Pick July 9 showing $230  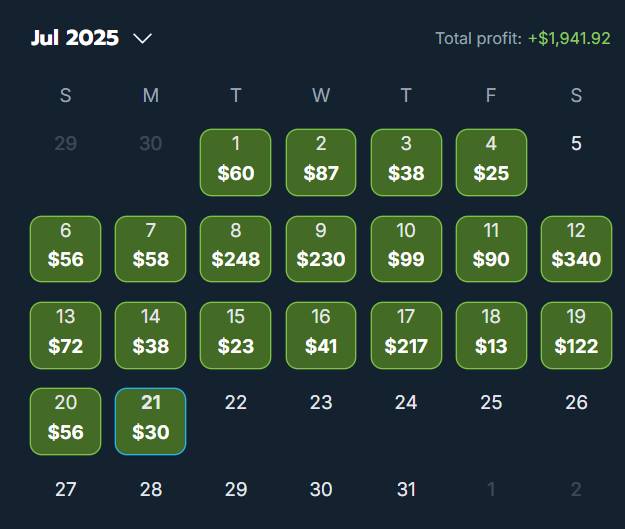tap(321, 249)
